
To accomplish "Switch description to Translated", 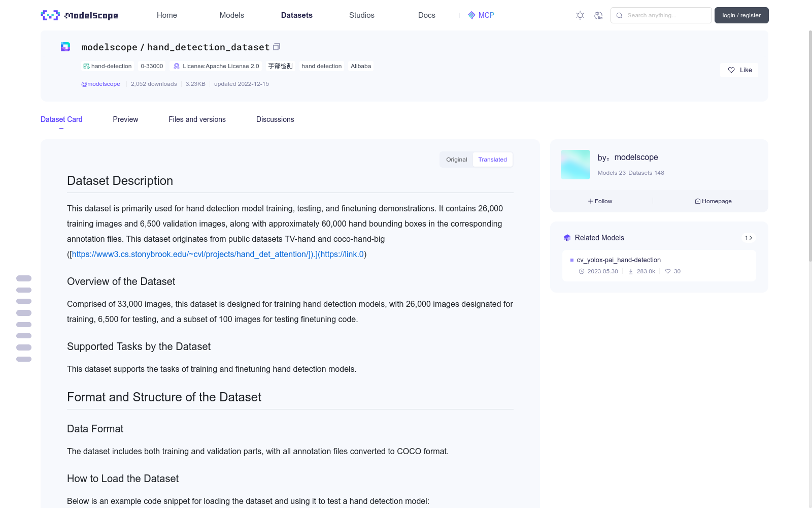I will [492, 160].
